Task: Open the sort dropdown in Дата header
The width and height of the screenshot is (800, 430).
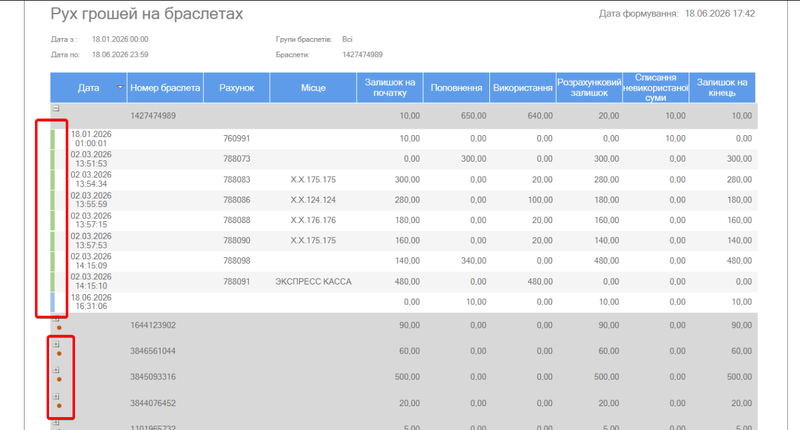Action: pyautogui.click(x=120, y=87)
